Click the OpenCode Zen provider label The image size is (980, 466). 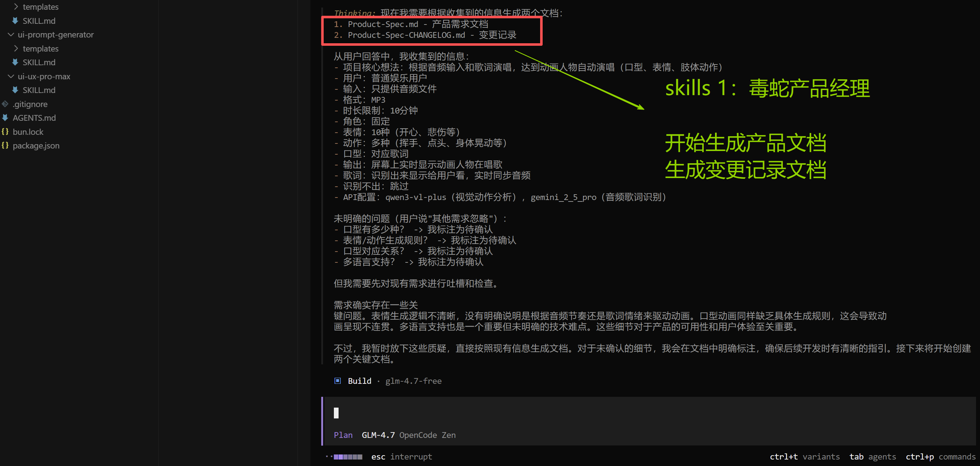tap(427, 435)
